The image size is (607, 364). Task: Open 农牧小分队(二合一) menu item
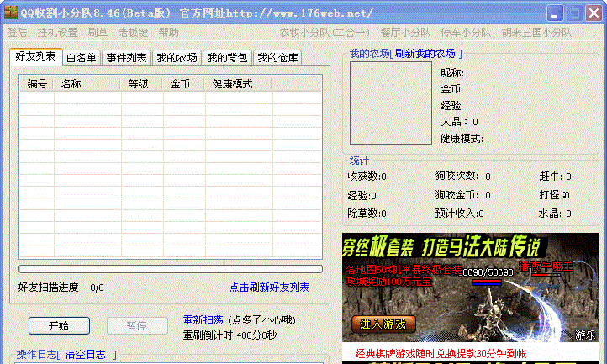(x=325, y=33)
